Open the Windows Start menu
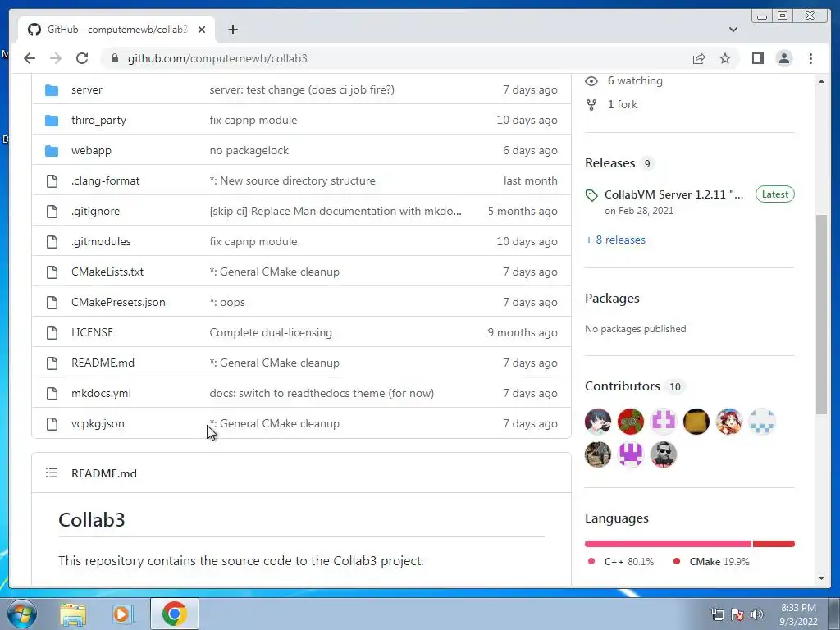This screenshot has width=840, height=630. pos(21,614)
